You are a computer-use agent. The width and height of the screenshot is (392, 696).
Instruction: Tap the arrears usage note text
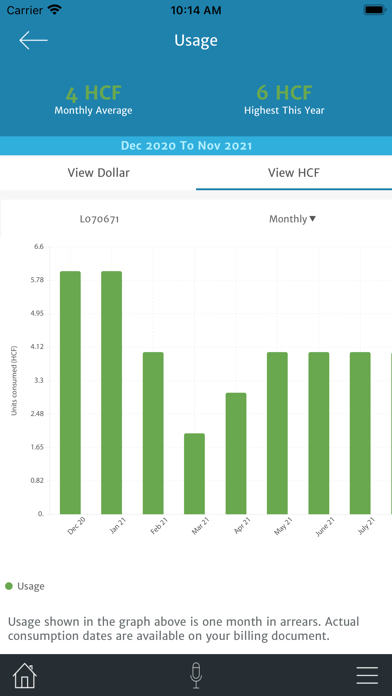point(183,629)
